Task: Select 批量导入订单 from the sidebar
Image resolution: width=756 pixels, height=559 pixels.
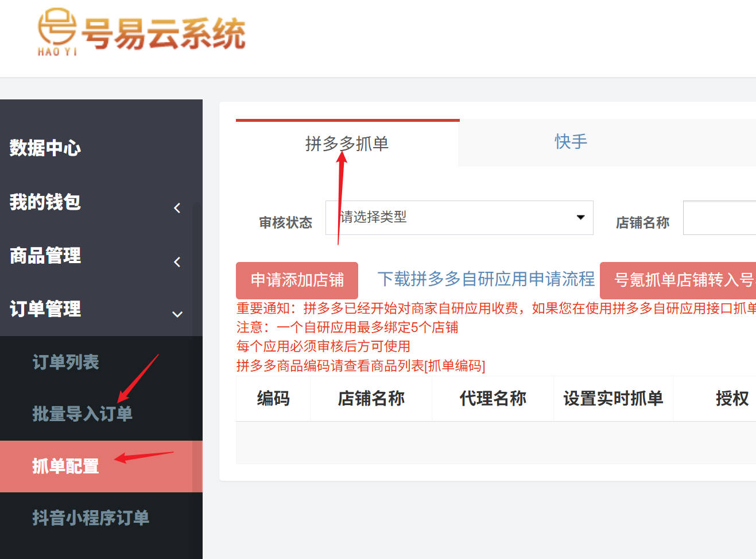Action: (x=83, y=414)
